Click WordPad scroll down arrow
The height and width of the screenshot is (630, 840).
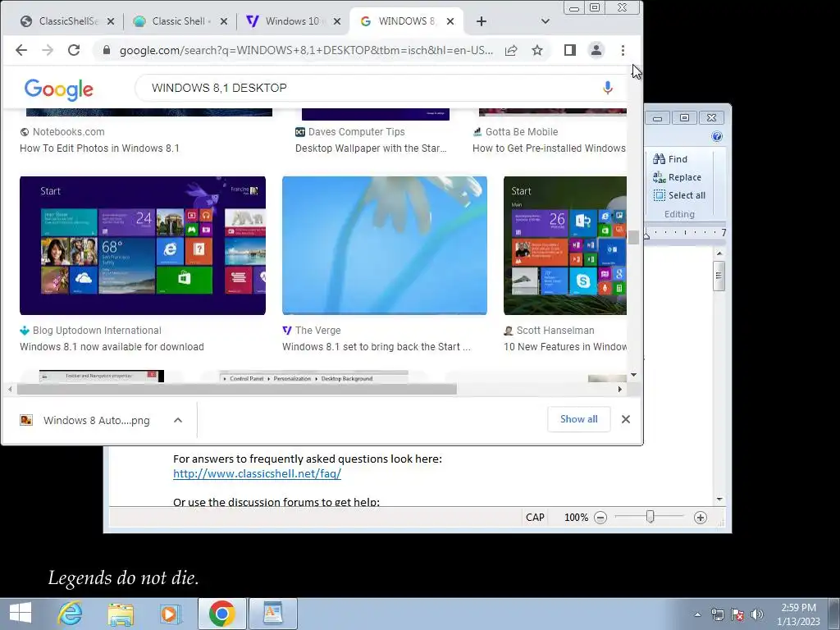pyautogui.click(x=719, y=500)
